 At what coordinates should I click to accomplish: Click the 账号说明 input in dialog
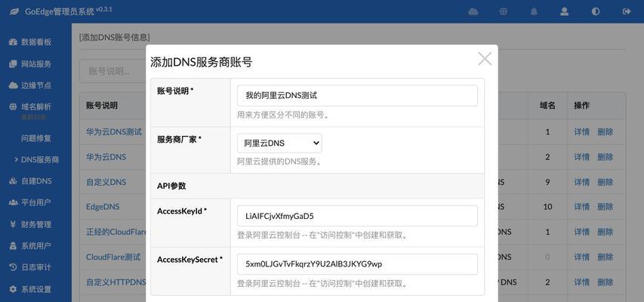(x=357, y=95)
